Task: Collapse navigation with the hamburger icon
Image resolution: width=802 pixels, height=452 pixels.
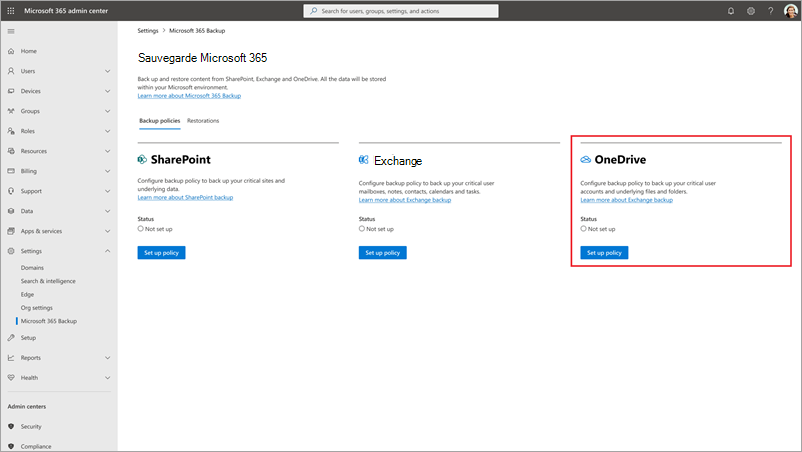Action: pos(11,31)
